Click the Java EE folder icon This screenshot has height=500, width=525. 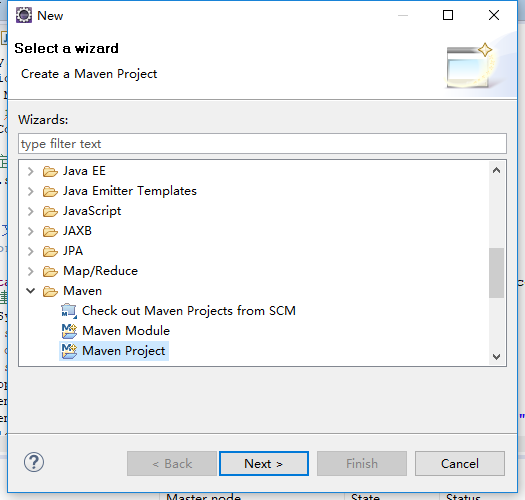pos(50,171)
